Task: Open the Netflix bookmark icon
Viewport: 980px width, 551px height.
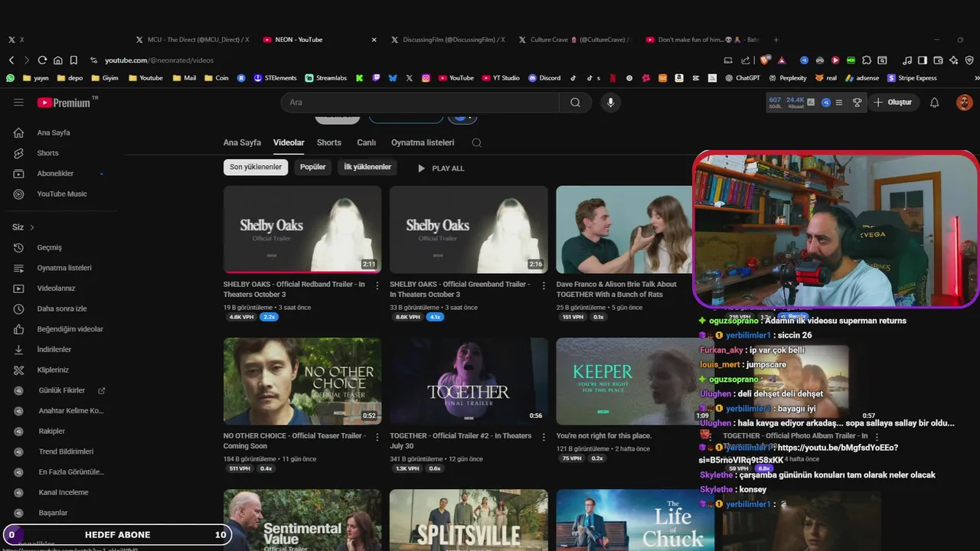Action: point(612,78)
